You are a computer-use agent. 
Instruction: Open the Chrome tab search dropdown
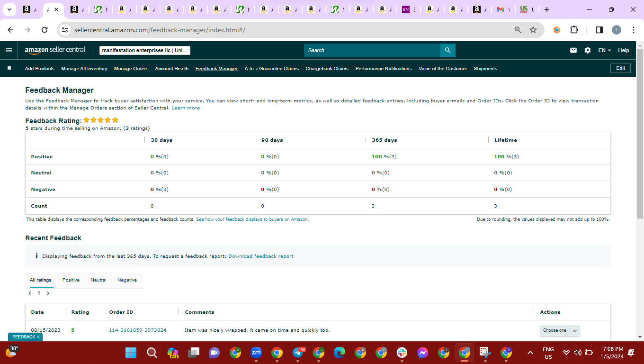(x=9, y=9)
